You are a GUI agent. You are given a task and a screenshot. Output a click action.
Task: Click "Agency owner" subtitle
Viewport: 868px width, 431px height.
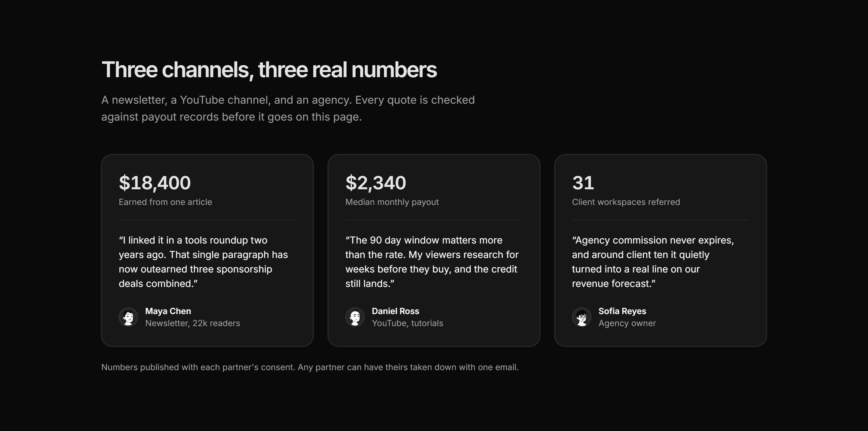(627, 323)
